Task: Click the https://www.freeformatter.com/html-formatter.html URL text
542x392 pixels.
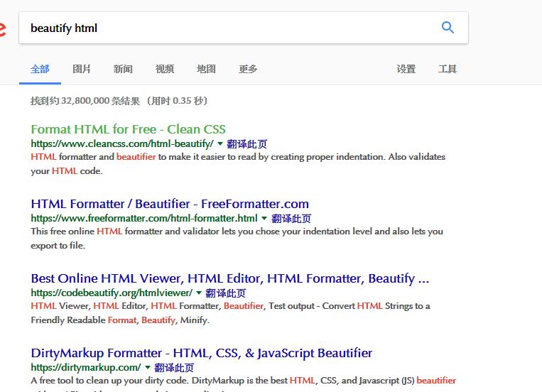Action: (x=144, y=219)
